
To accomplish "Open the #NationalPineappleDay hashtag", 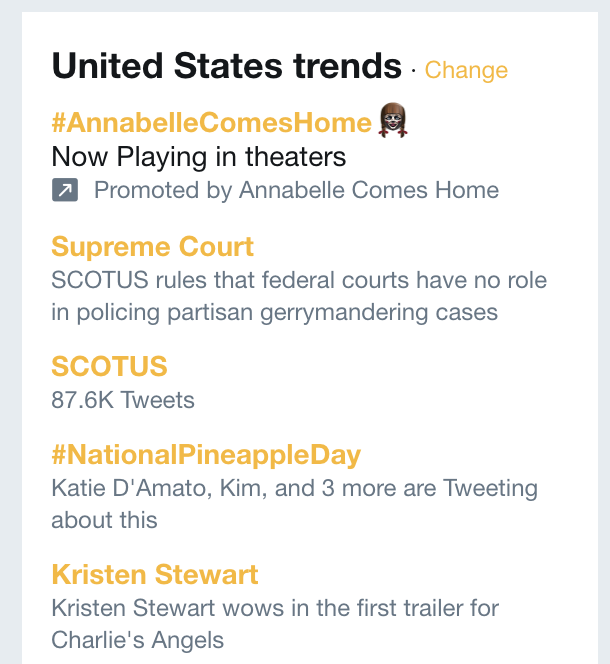I will pos(205,456).
